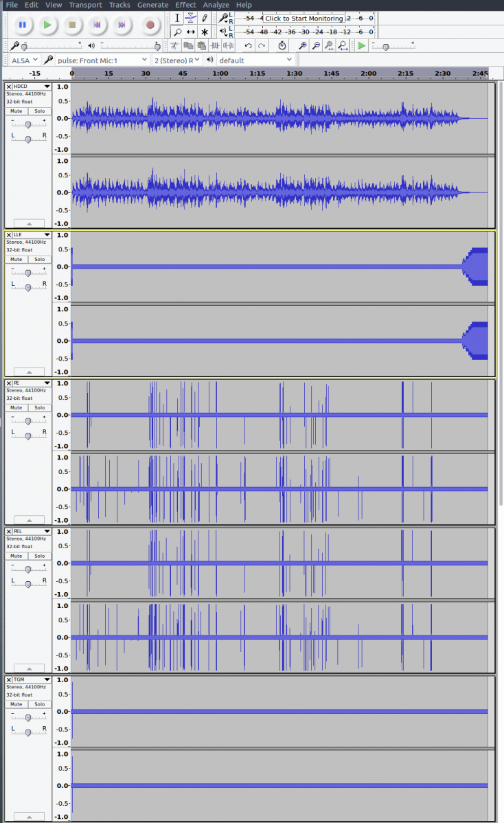
Task: Click the Skip to End button
Action: (x=122, y=25)
